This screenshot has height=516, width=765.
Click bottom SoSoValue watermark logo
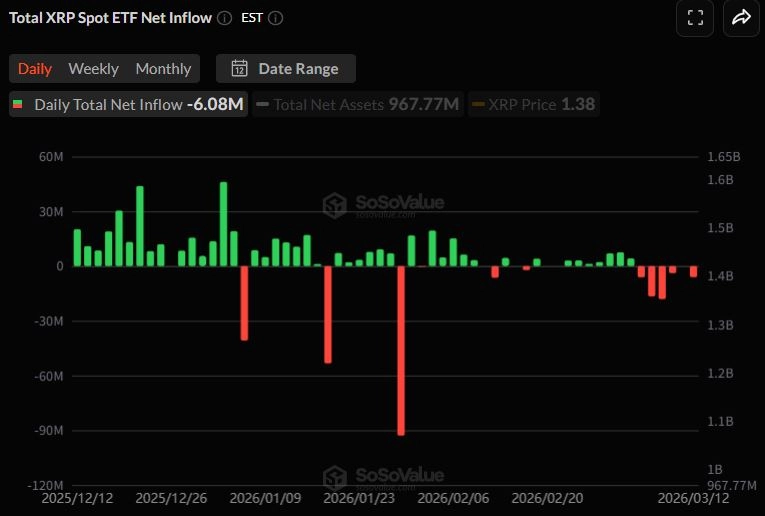[x=335, y=478]
